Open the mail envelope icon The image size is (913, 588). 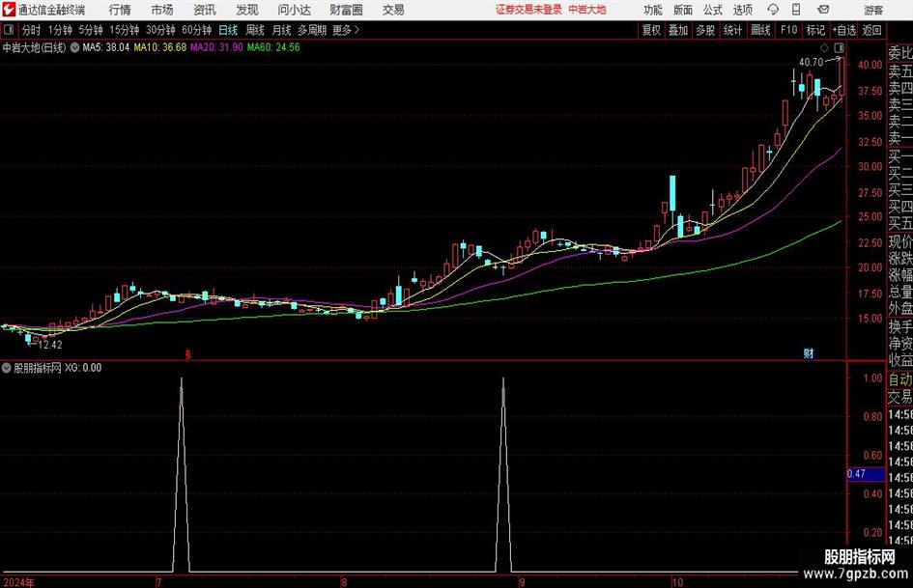(x=823, y=10)
